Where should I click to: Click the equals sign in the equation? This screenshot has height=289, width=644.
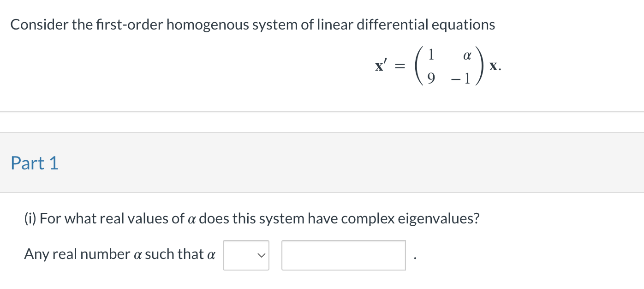400,67
